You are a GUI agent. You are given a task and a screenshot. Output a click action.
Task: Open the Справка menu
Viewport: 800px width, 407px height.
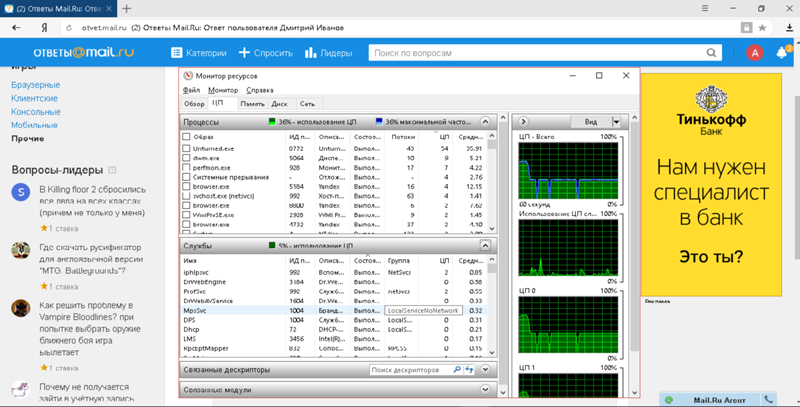click(260, 90)
